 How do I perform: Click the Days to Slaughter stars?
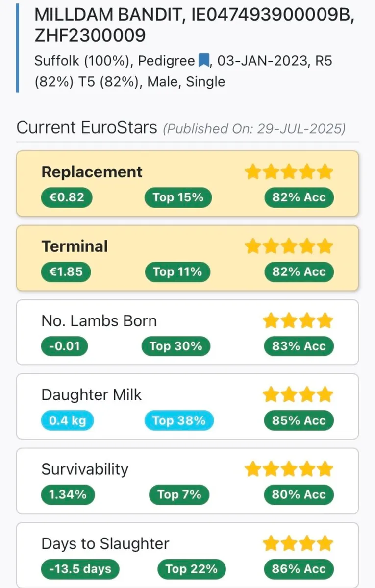(x=298, y=543)
